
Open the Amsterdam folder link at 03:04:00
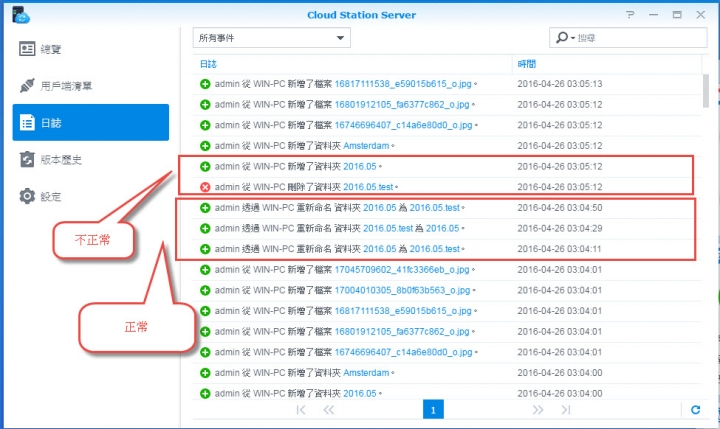pyautogui.click(x=366, y=373)
